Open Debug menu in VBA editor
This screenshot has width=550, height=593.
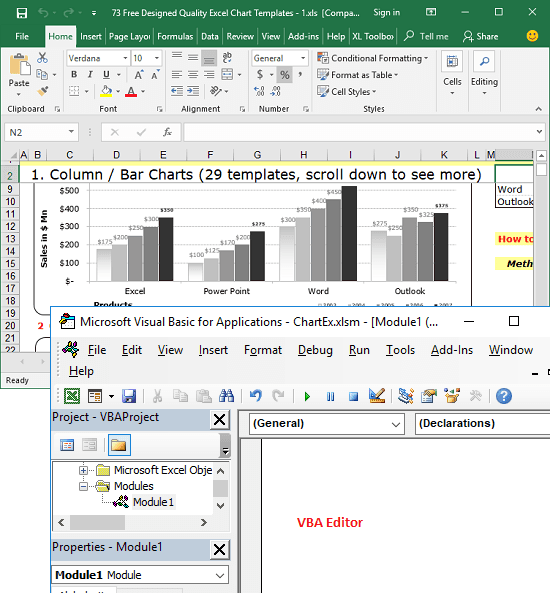click(315, 350)
